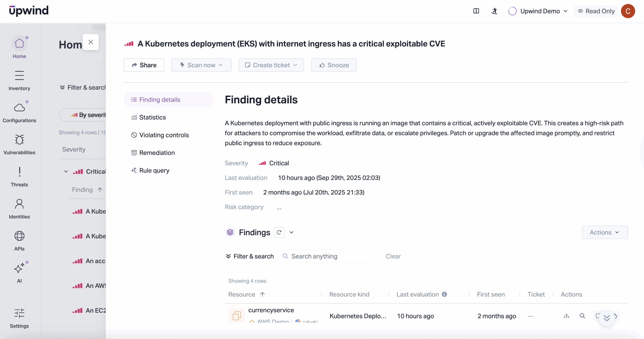Collapse the Filter & search section

pos(249,256)
